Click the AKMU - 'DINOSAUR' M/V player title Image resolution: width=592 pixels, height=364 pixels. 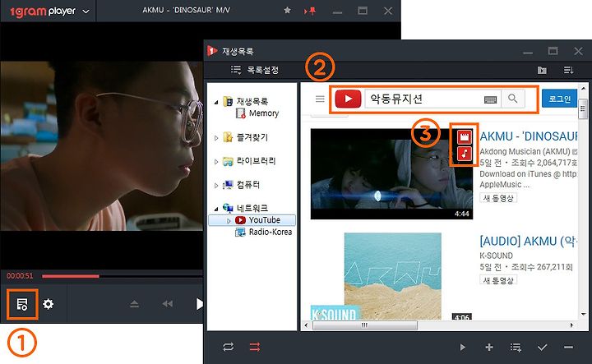click(186, 10)
